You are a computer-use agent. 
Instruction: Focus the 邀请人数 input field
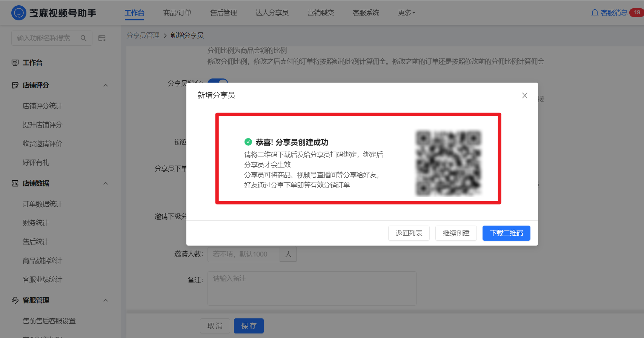pos(244,254)
